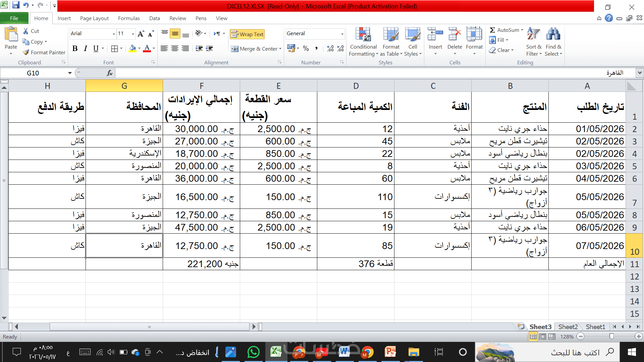
Task: Toggle Wrap Text for the cell
Action: point(248,34)
